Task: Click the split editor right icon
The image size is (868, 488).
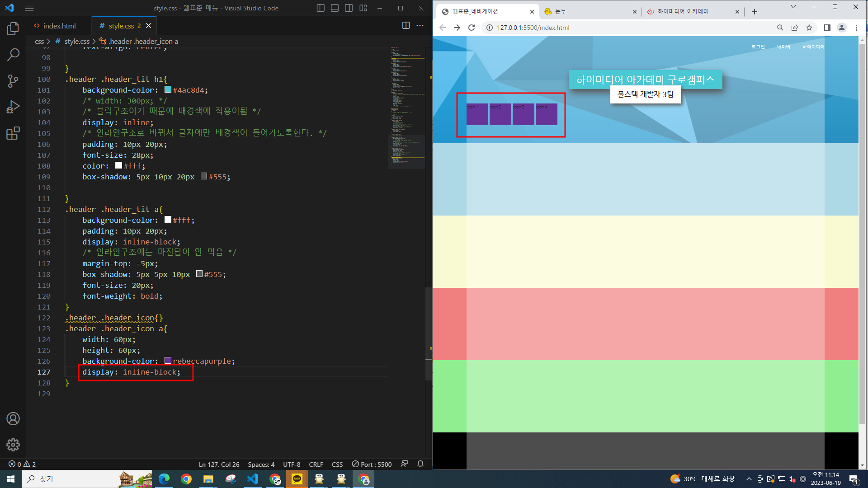Action: click(x=406, y=26)
